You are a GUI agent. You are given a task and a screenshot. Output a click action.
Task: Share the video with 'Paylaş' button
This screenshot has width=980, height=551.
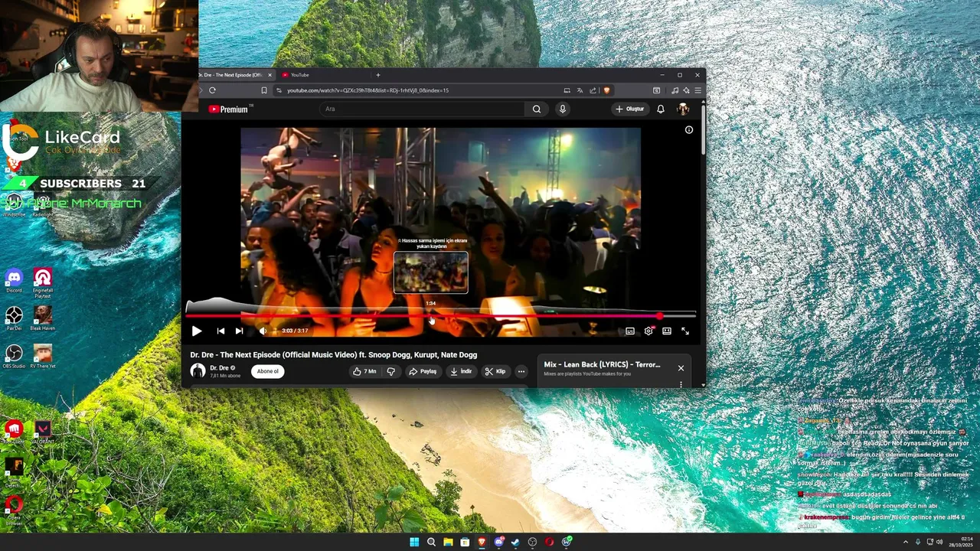[423, 371]
